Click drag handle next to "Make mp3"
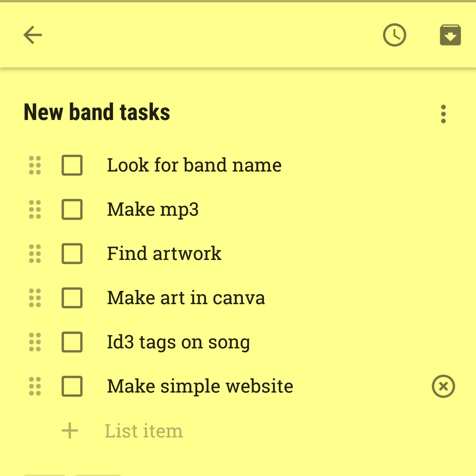Screen dimensions: 476x476 tap(35, 209)
